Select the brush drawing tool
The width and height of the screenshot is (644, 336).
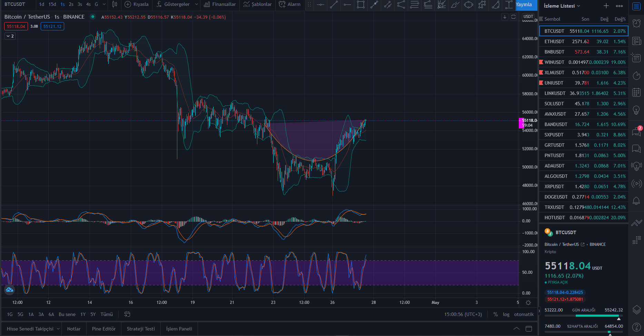coord(455,5)
